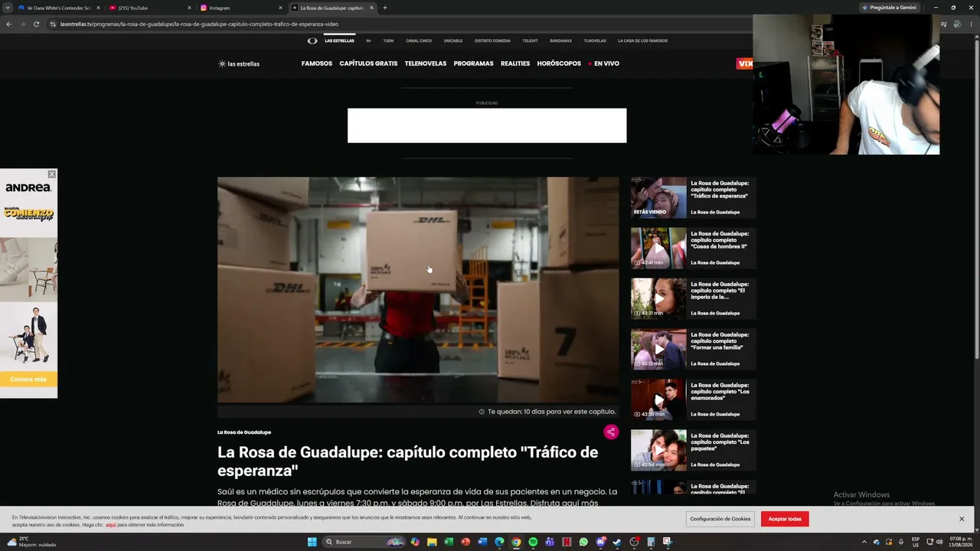This screenshot has height=551, width=980.
Task: Open the FAMOSOS menu item
Action: (317, 64)
